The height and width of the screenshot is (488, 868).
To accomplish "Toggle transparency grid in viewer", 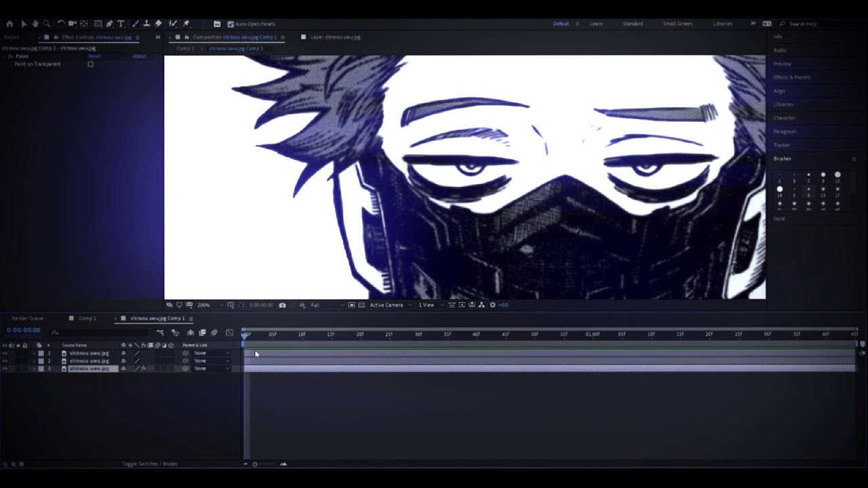I will pos(361,305).
